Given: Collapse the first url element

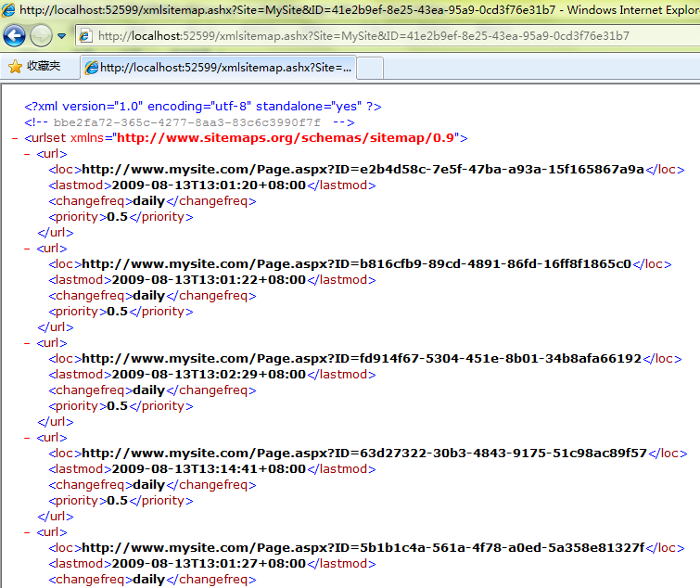Looking at the screenshot, I should [x=27, y=154].
